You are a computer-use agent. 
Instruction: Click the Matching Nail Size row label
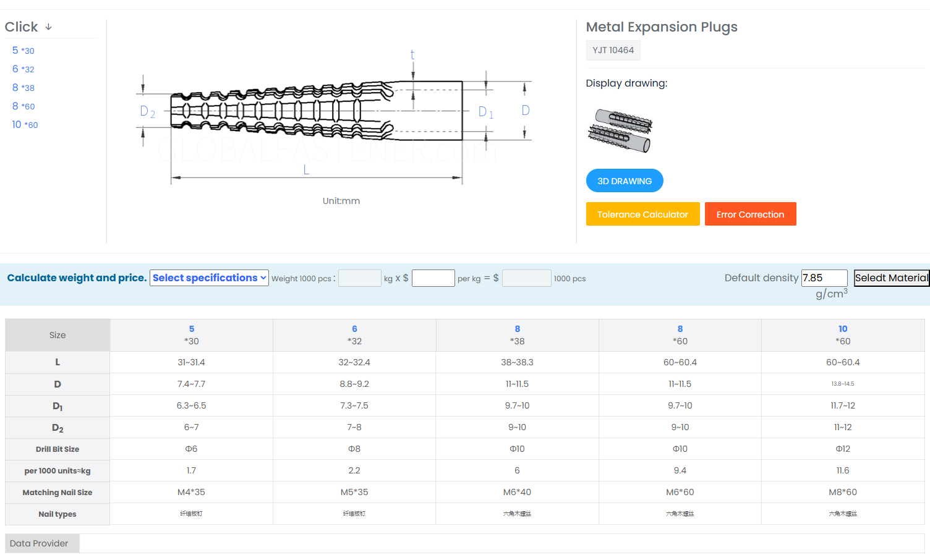(x=58, y=493)
